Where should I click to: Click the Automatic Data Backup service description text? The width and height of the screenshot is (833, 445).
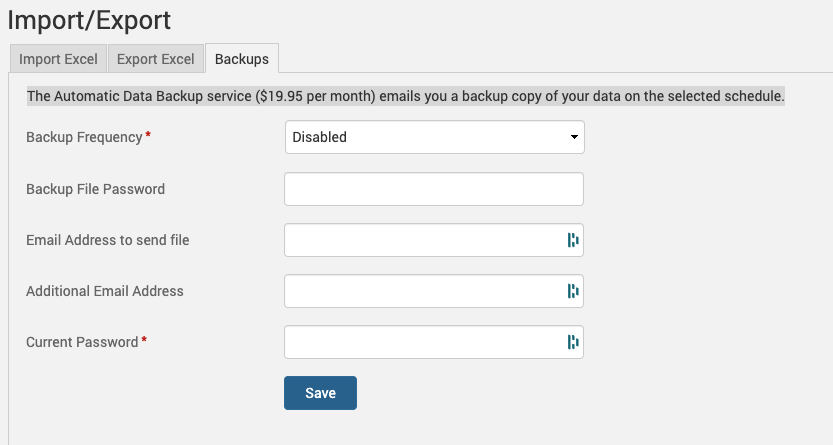pyautogui.click(x=405, y=97)
